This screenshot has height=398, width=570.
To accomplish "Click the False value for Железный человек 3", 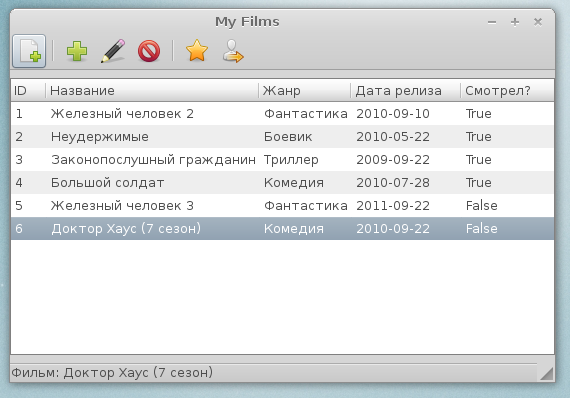I will click(482, 205).
